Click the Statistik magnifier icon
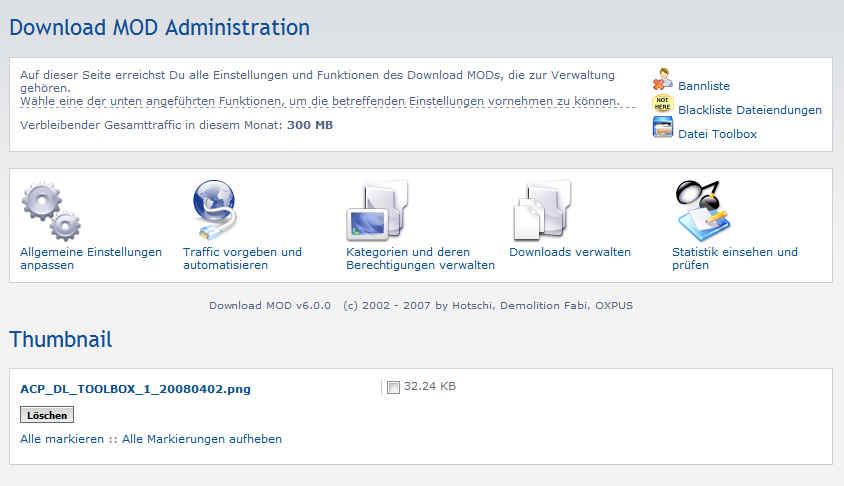 click(702, 208)
